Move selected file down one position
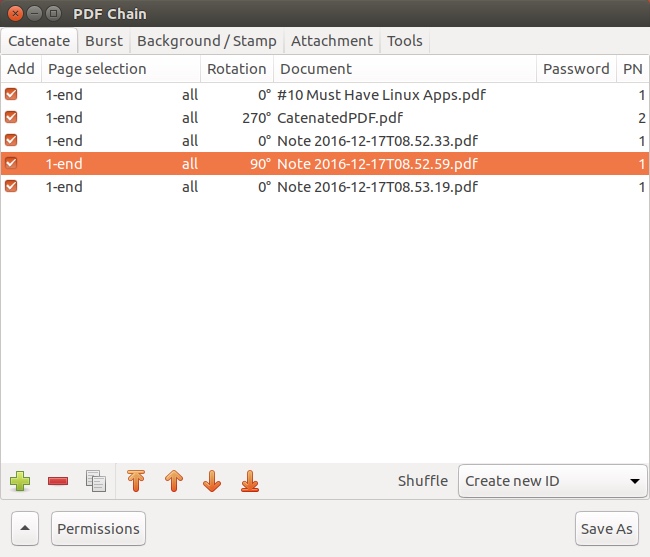The width and height of the screenshot is (650, 557). (x=212, y=481)
